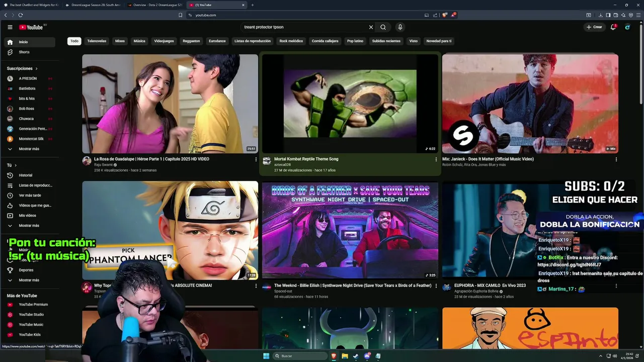
Task: Bookmark the page with bookmark icon
Action: [x=181, y=15]
